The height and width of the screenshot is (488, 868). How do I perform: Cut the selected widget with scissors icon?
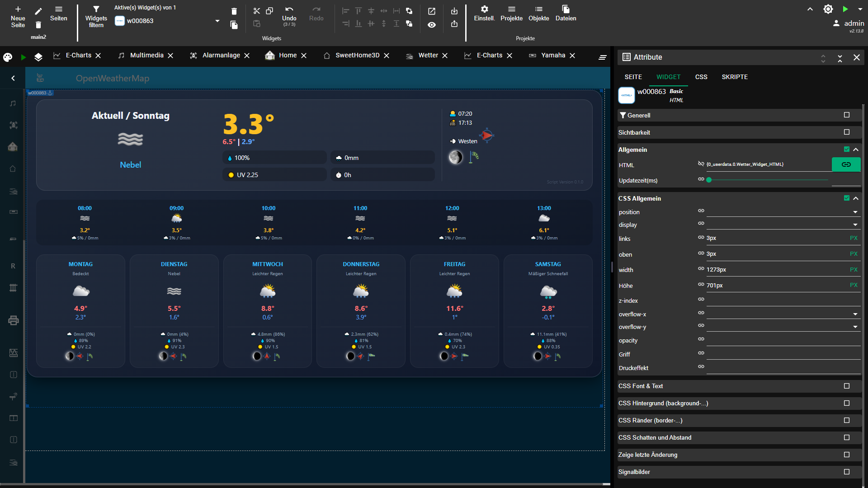point(257,11)
